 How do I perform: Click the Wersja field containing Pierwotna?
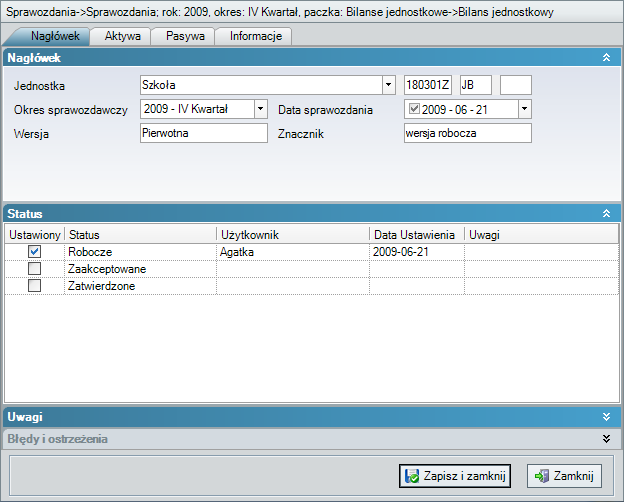point(204,133)
